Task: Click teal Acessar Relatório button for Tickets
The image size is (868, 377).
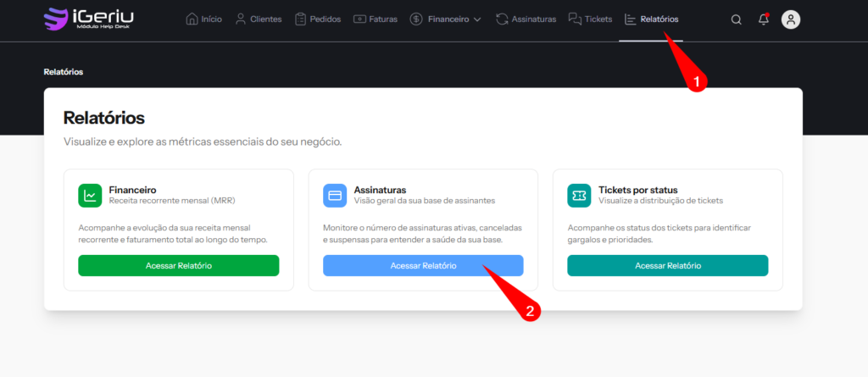Action: tap(667, 266)
